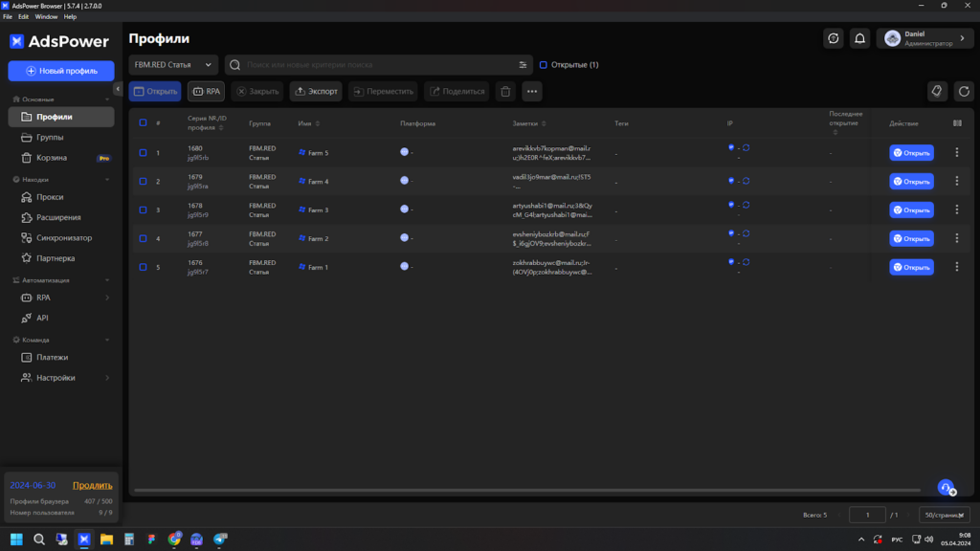Refresh IP check for Farm 4
The height and width of the screenshot is (551, 980).
pos(746,181)
